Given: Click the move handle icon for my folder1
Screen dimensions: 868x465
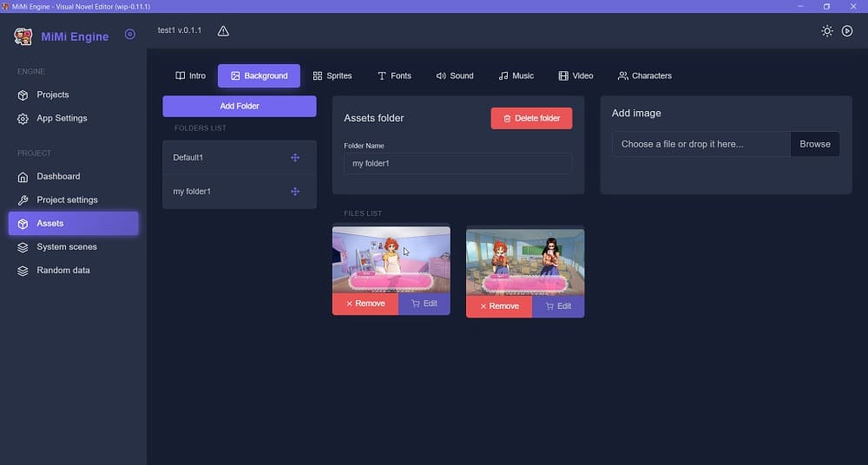Looking at the screenshot, I should (x=295, y=192).
